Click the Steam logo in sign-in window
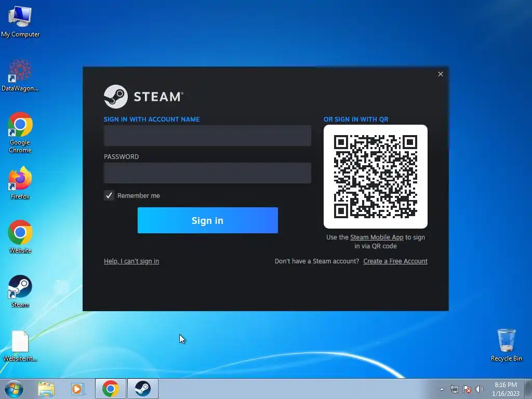 point(144,97)
